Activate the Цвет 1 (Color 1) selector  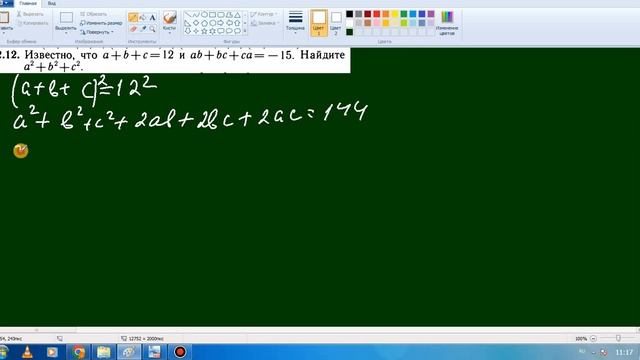pyautogui.click(x=319, y=23)
